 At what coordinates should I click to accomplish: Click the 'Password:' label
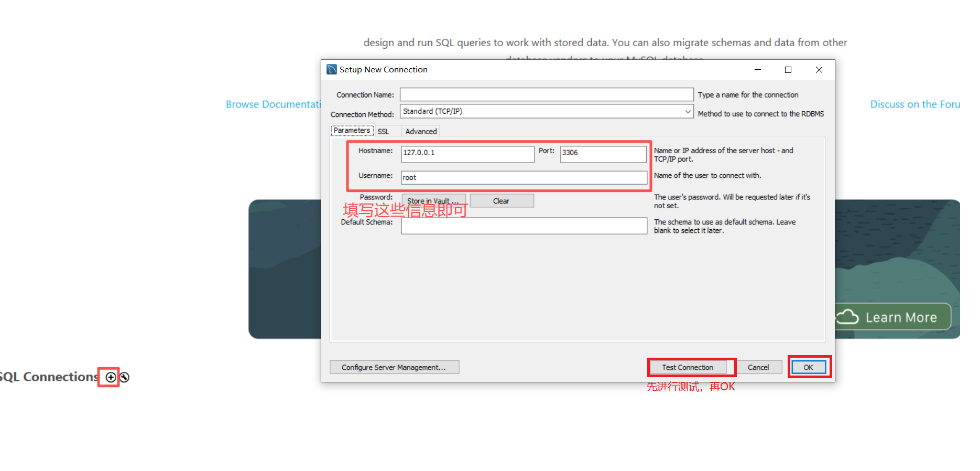tap(376, 197)
